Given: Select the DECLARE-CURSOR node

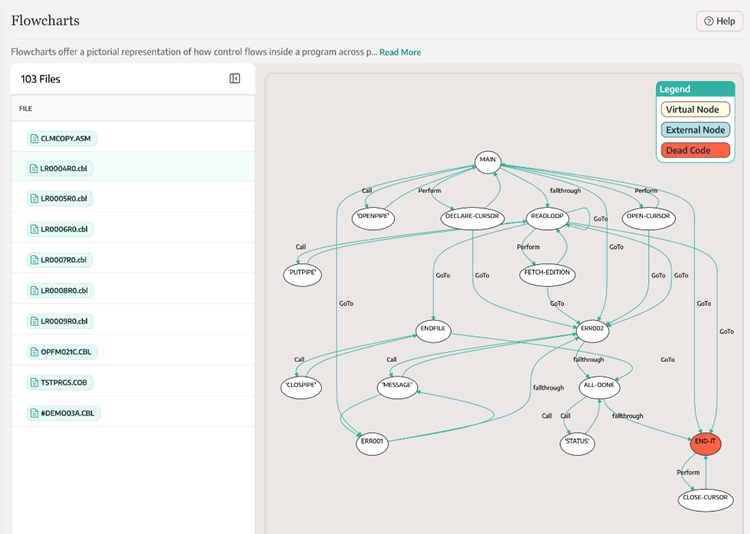Looking at the screenshot, I should click(x=470, y=217).
